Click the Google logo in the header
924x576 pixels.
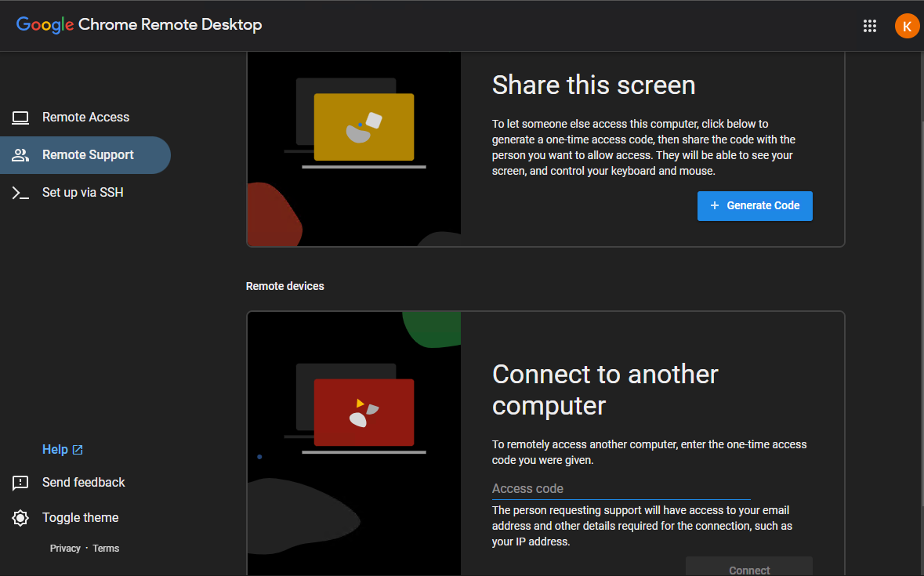pos(45,24)
